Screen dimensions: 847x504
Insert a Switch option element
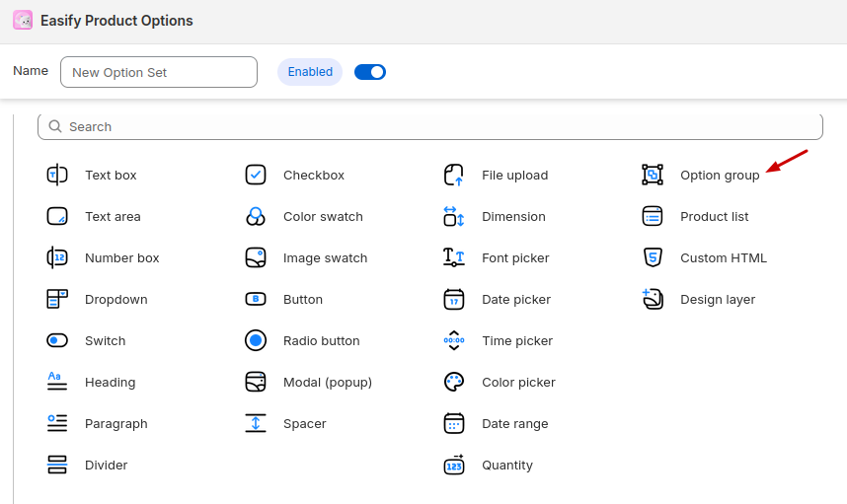[x=105, y=341]
